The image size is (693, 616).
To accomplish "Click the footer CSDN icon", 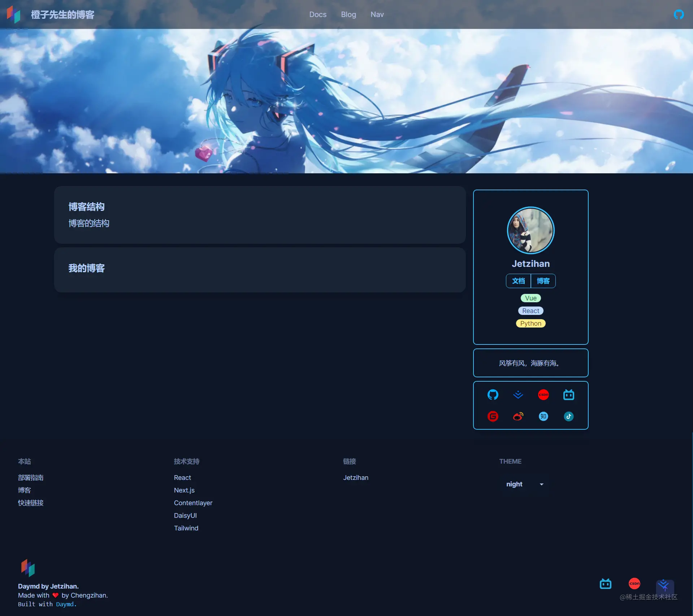I will point(634,584).
